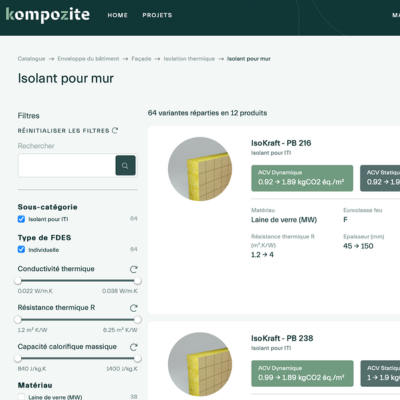Go to Enveloppe du bâtiment breadcrumb
This screenshot has height=400, width=400.
(88, 59)
